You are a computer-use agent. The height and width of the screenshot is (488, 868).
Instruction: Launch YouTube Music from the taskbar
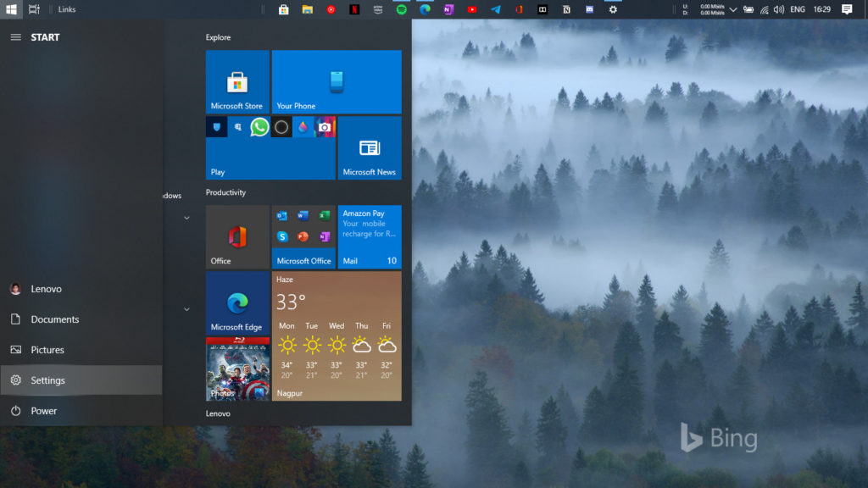pos(331,9)
